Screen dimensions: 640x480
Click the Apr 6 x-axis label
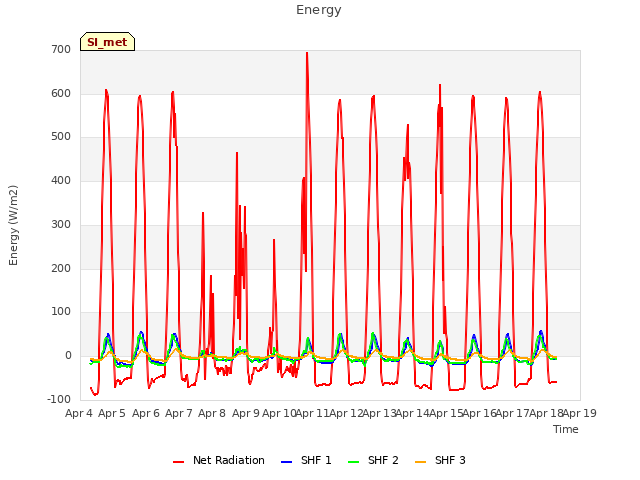pyautogui.click(x=146, y=413)
